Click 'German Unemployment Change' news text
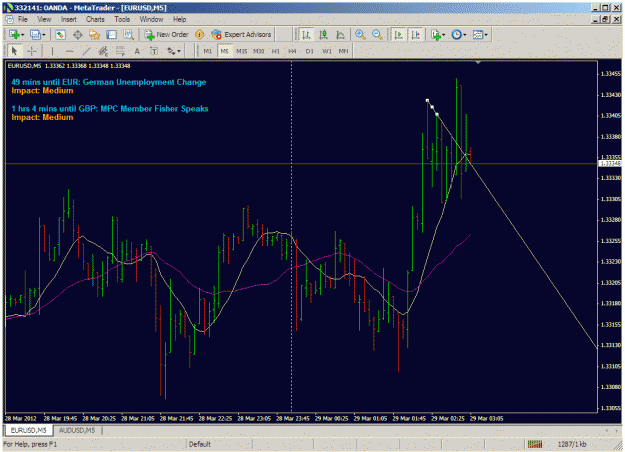This screenshot has width=625, height=452. (144, 82)
